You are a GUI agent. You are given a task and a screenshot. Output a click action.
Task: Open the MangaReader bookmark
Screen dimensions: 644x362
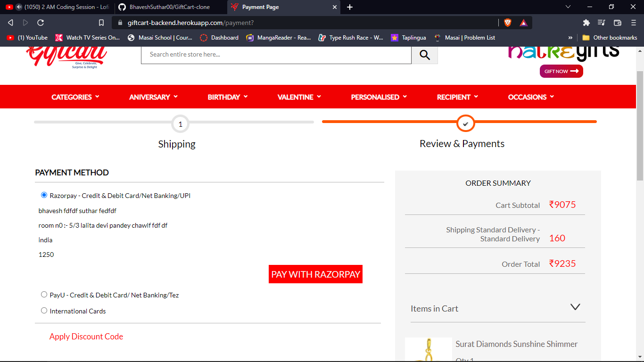279,38
